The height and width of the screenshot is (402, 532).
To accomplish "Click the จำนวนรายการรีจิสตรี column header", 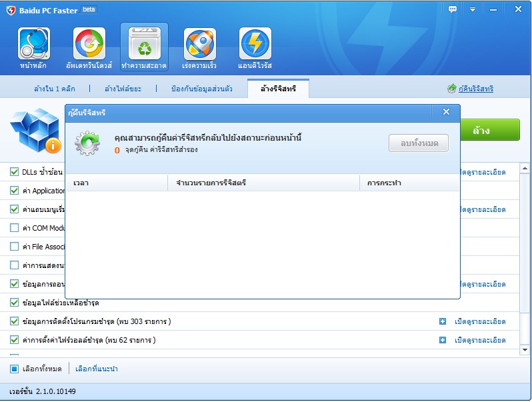I will click(x=211, y=183).
